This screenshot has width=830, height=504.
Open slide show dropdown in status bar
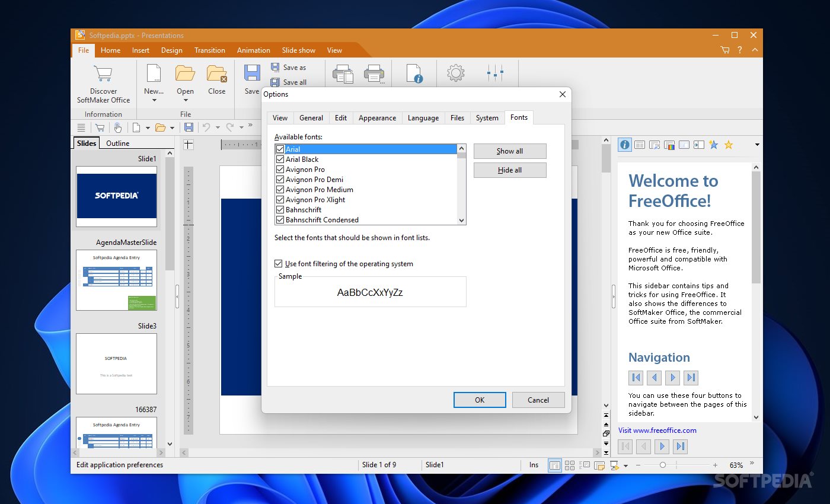pyautogui.click(x=625, y=466)
